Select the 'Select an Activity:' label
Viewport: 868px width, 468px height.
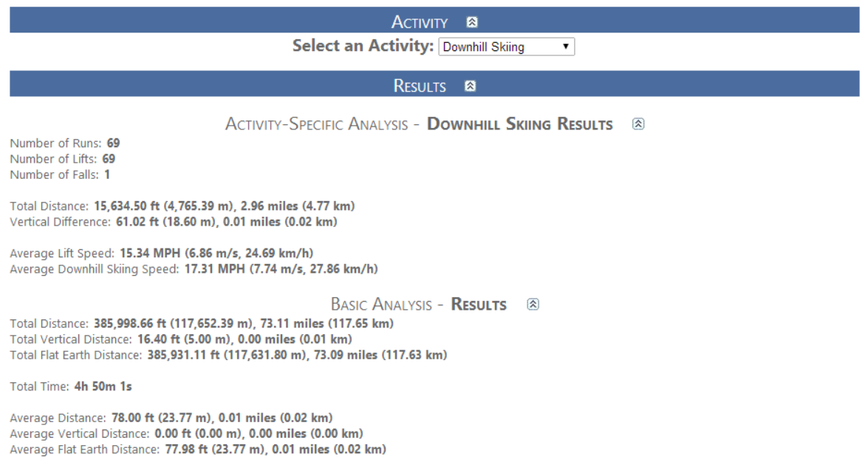coord(363,45)
